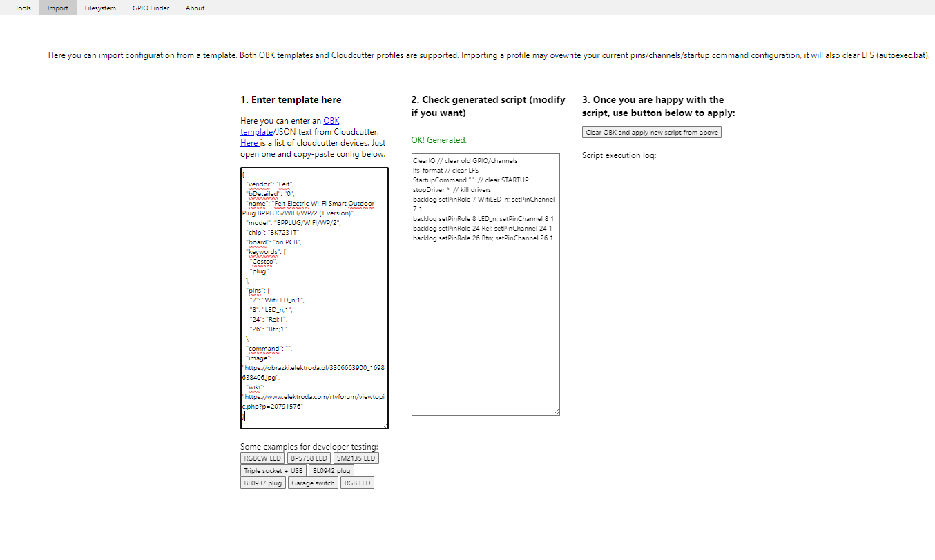Click the '"Costco"' keyword line
The width and height of the screenshot is (935, 560).
pyautogui.click(x=264, y=262)
